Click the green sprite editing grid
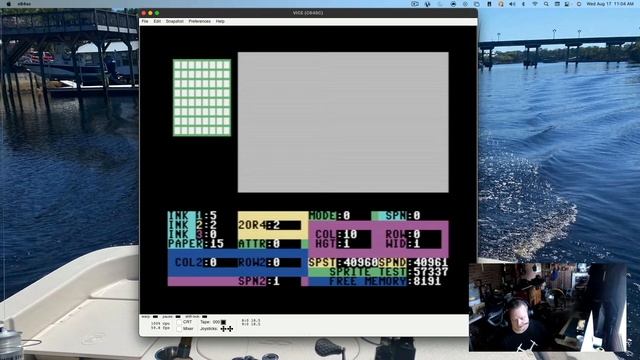This screenshot has width=640, height=360. coord(202,98)
